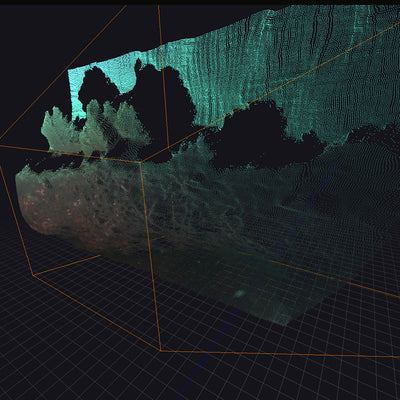The width and height of the screenshot is (400, 400).
Task: Click the small bright cyan spot on the ground
Action: [x=239, y=294]
